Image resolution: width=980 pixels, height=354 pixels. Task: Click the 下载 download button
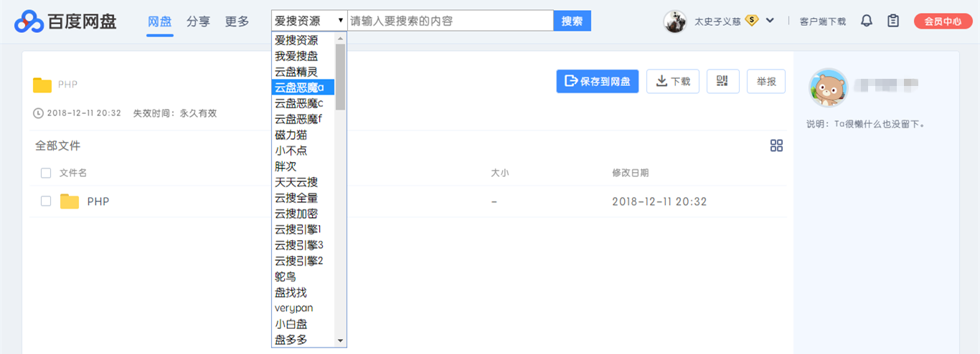[x=673, y=81]
